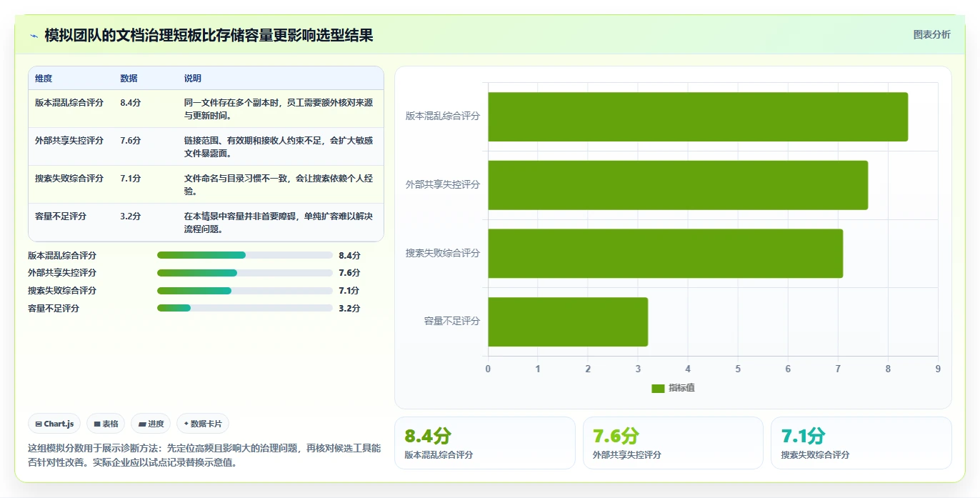Image resolution: width=980 pixels, height=498 pixels.
Task: Click the 搜索失败综合评分 progress bar
Action: [245, 291]
